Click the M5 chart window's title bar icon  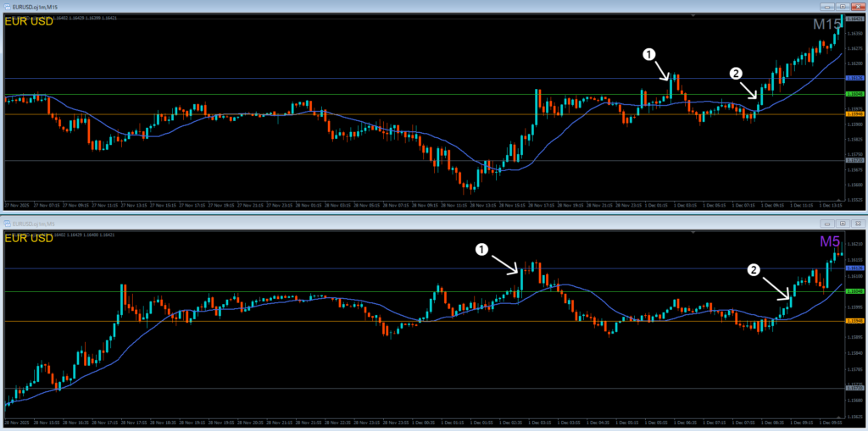[8, 223]
